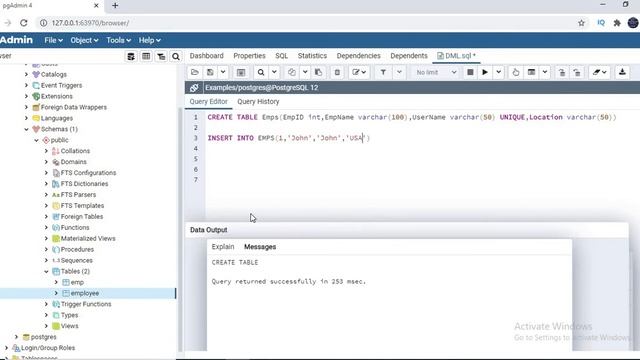Click the Filter funnel icon

383,72
